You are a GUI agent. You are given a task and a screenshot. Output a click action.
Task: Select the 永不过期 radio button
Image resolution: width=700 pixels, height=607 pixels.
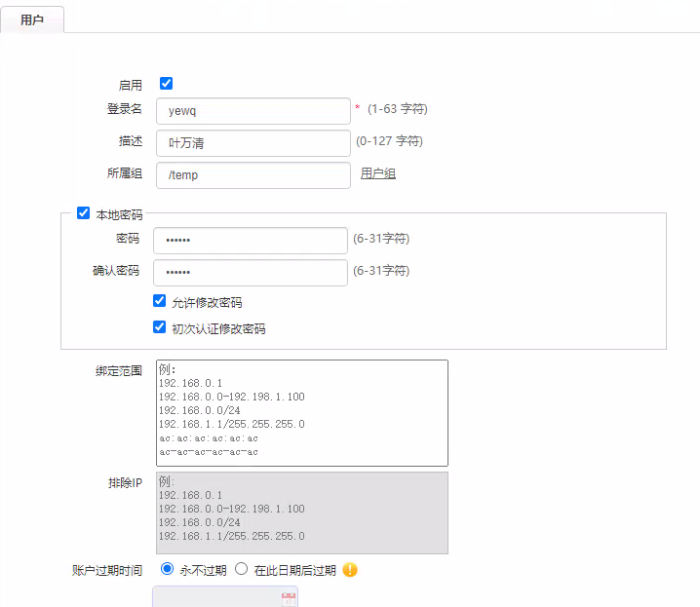click(x=167, y=569)
